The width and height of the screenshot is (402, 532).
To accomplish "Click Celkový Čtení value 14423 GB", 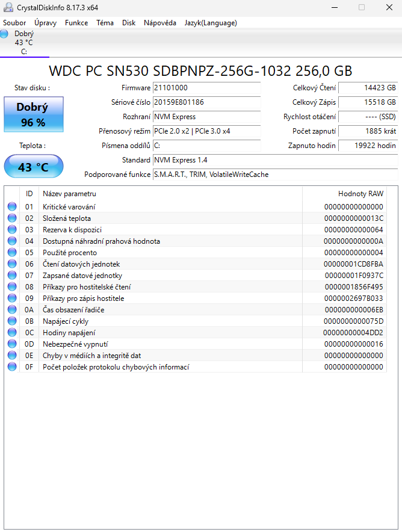I will (368, 87).
